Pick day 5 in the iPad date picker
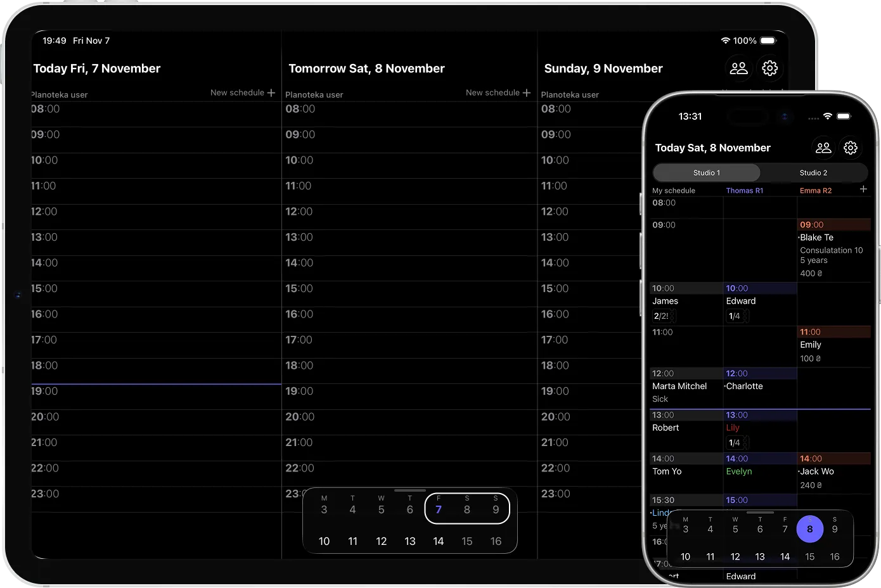The width and height of the screenshot is (881, 588). pyautogui.click(x=381, y=509)
